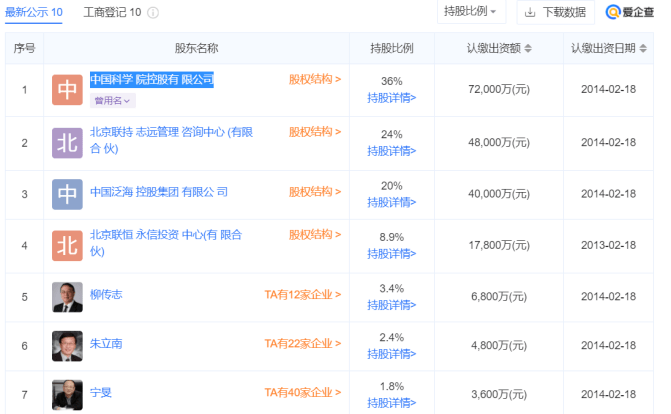Screen dimensions: 671x414
Task: Click the 股东名称 column header
Action: tap(196, 48)
